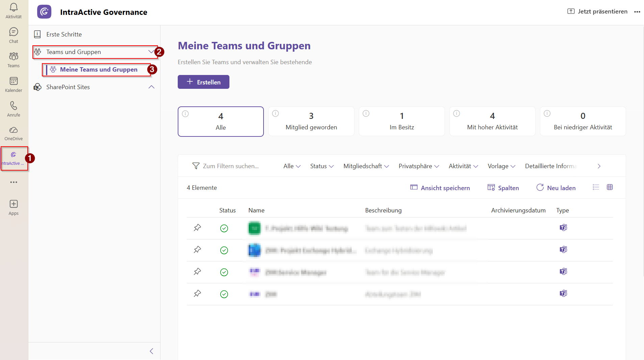Expand the SharePoint Sites chevron
The image size is (644, 360).
151,87
